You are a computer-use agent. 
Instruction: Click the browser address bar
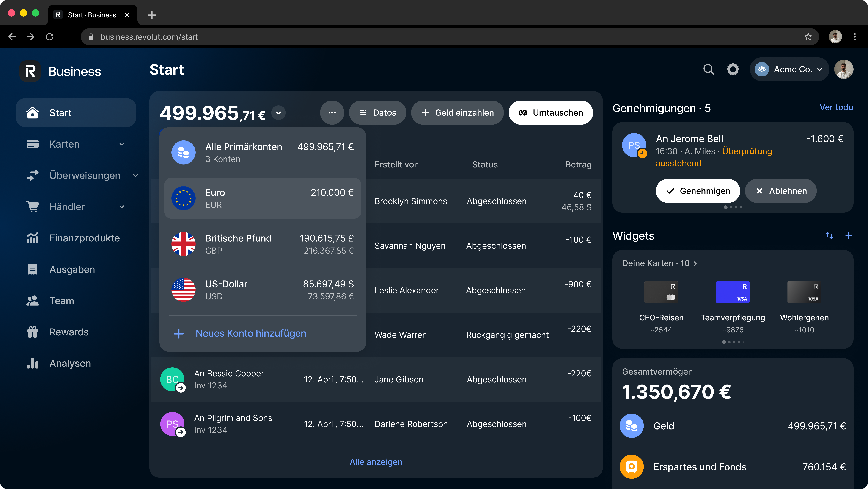450,37
